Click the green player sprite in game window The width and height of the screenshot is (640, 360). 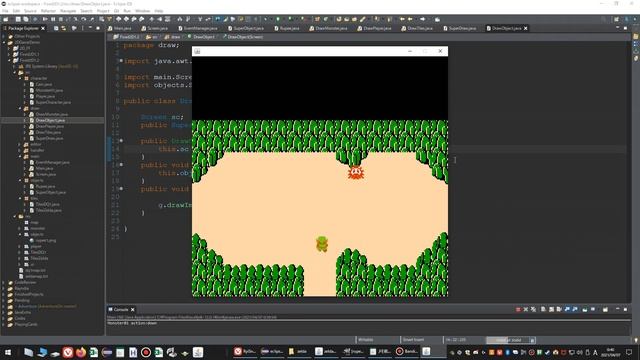point(322,244)
